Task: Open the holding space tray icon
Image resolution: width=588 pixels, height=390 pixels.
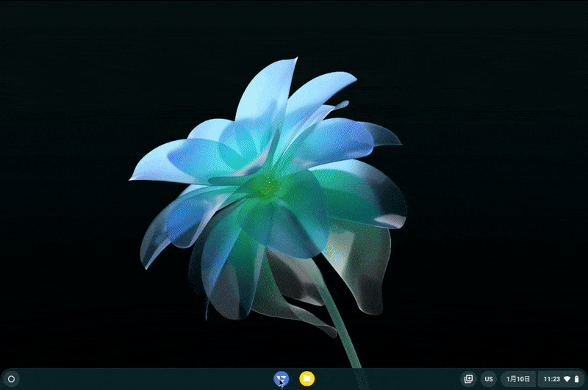Action: (468, 379)
